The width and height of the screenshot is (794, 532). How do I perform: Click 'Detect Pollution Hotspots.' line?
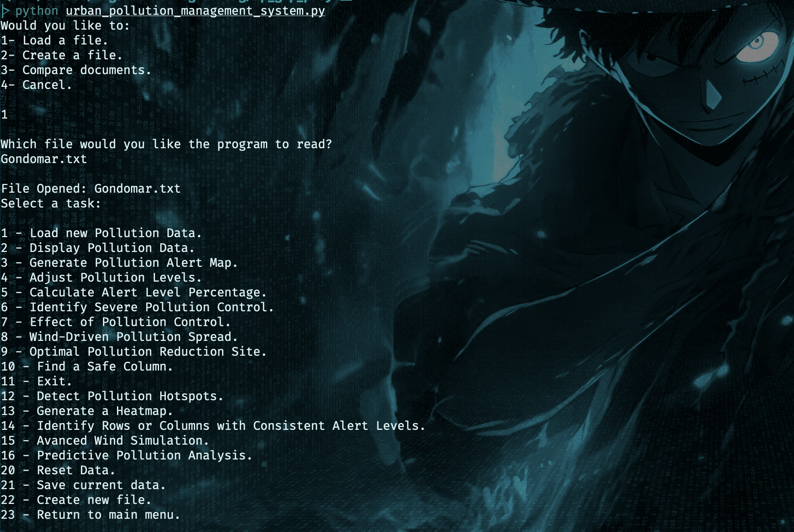click(112, 396)
